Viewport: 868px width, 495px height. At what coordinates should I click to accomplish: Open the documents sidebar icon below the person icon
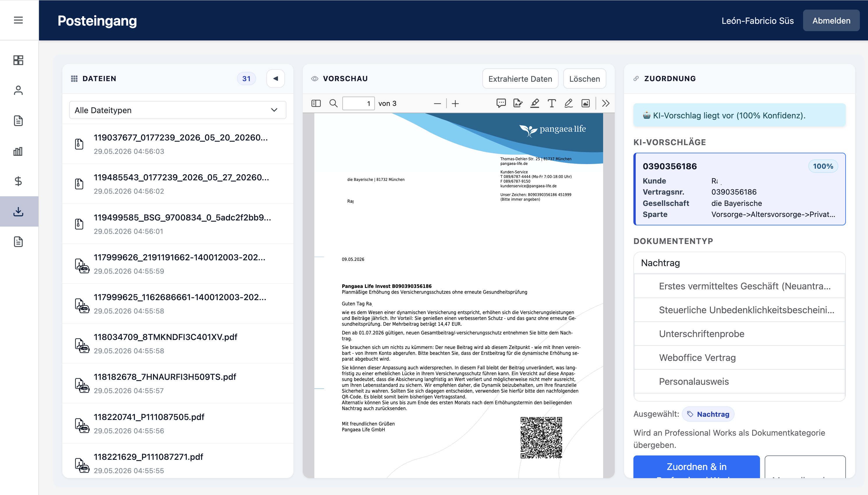[x=18, y=121]
